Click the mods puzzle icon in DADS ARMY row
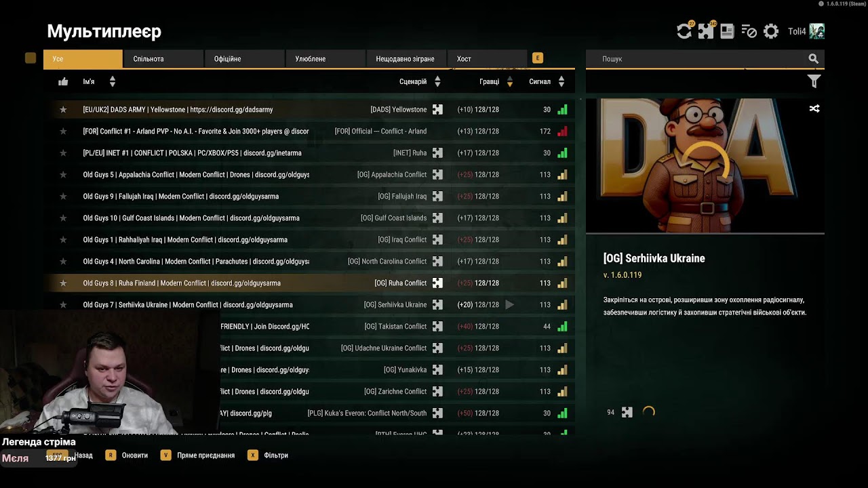 pyautogui.click(x=437, y=110)
